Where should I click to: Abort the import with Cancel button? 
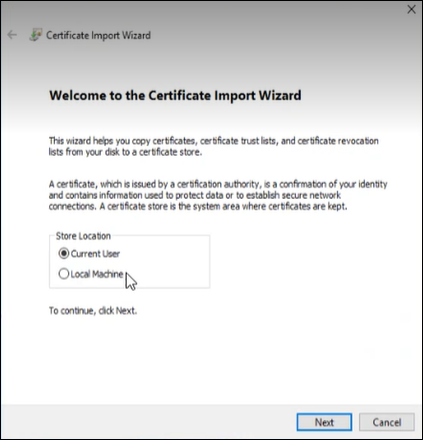click(387, 422)
